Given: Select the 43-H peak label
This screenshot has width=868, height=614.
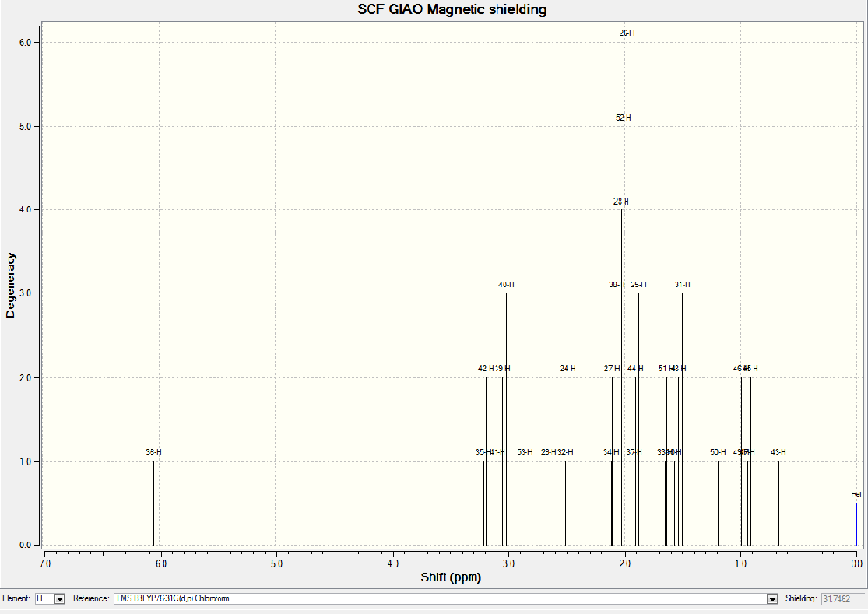Looking at the screenshot, I should tap(778, 452).
